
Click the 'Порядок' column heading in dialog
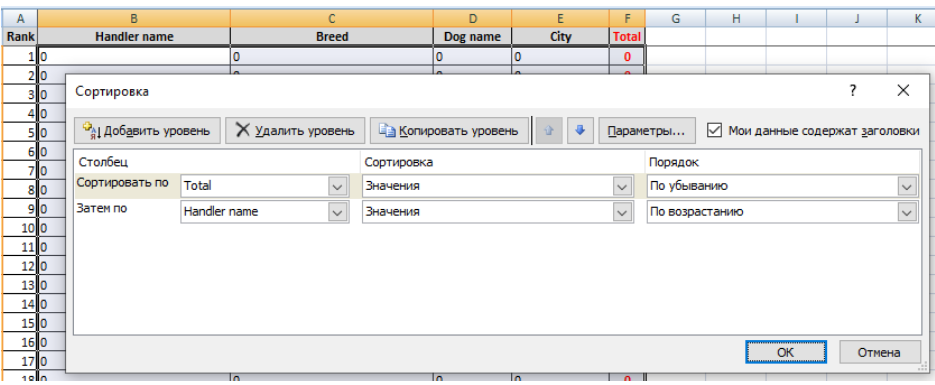pos(674,162)
